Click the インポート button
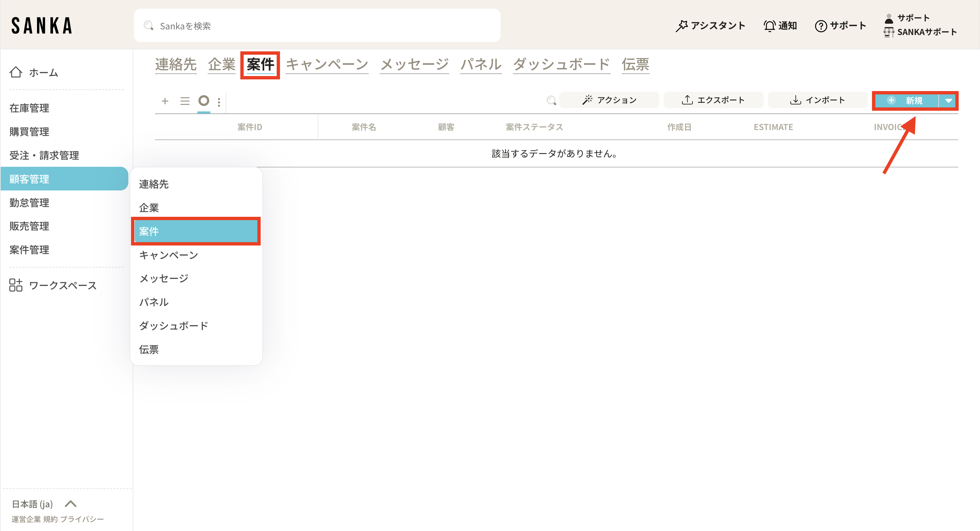 click(818, 100)
